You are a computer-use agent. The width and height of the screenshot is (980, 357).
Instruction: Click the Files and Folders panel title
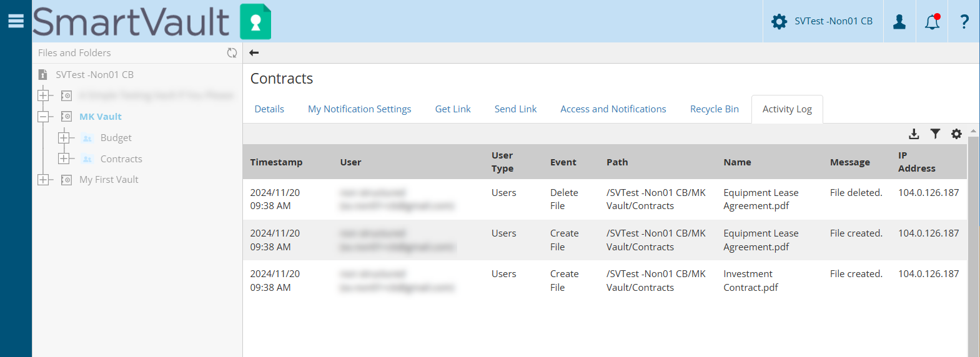[x=74, y=53]
